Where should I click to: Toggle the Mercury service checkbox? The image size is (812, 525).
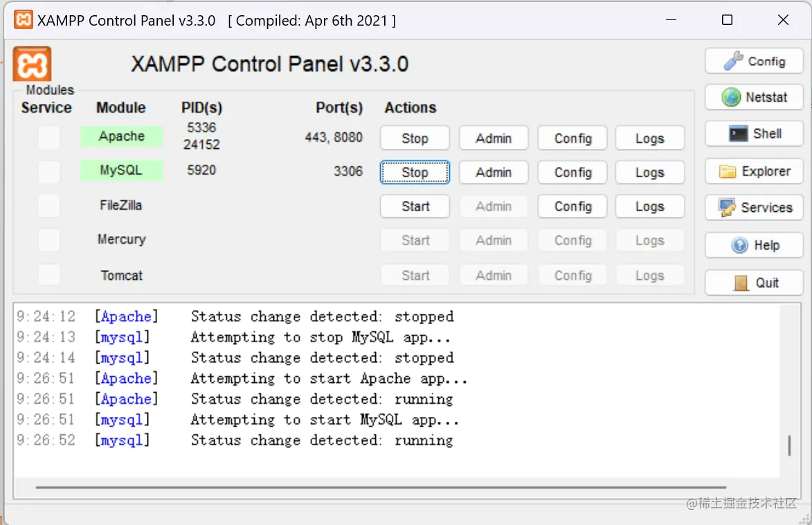click(49, 240)
